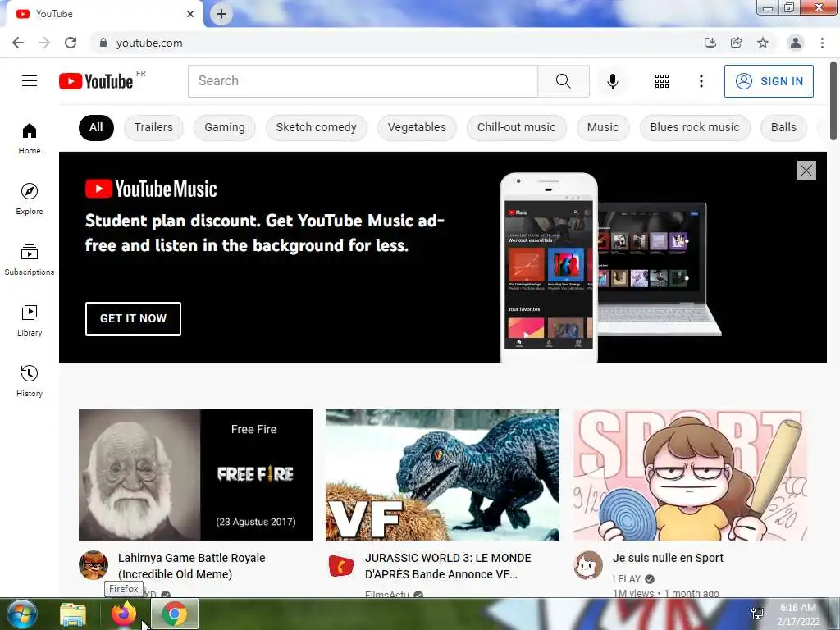Select the Sketch comedy chip
The width and height of the screenshot is (840, 630).
coord(316,127)
